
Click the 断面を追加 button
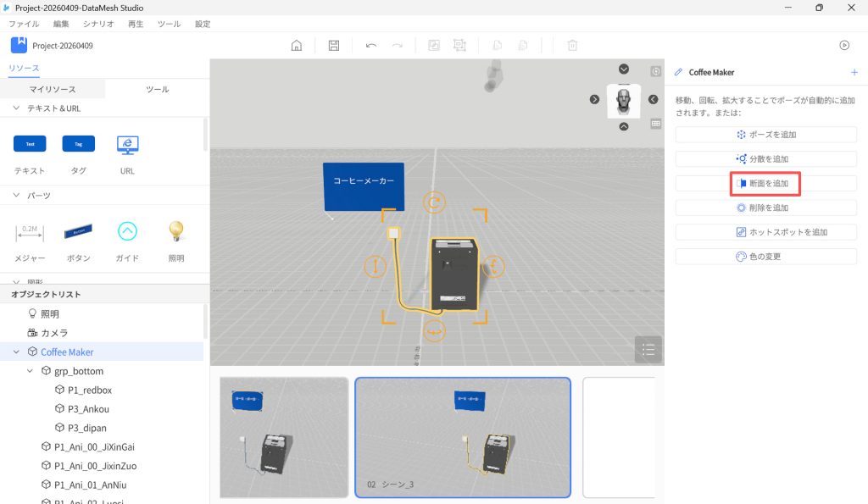click(765, 183)
